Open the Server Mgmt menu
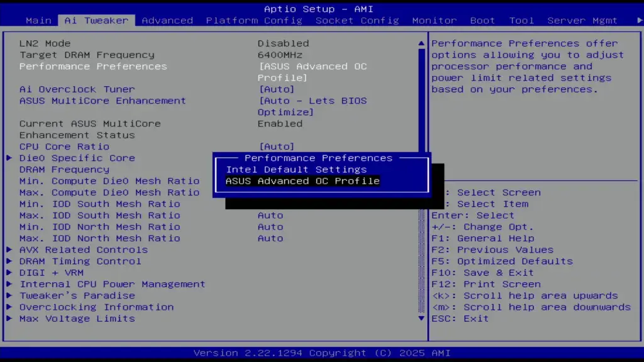644x362 pixels. [x=582, y=20]
